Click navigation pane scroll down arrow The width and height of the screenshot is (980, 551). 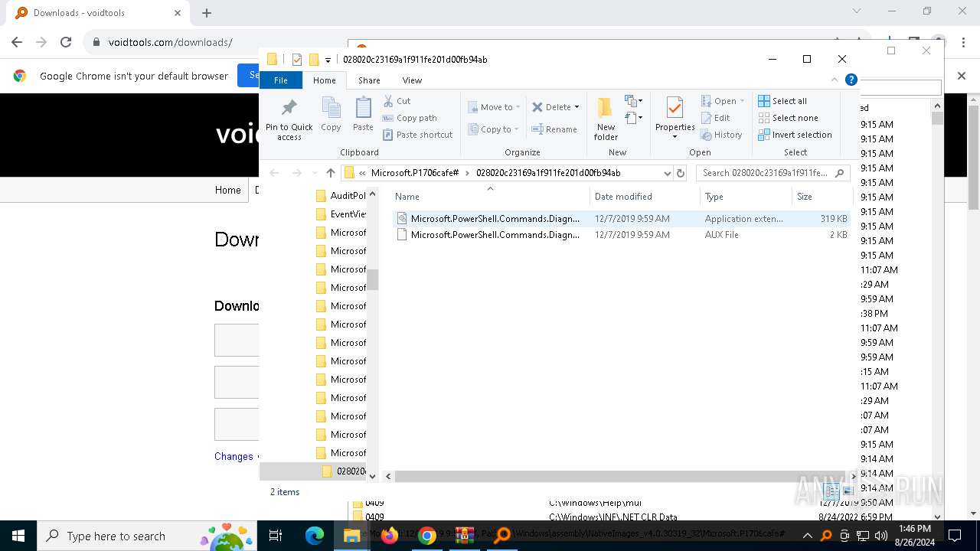coord(373,476)
